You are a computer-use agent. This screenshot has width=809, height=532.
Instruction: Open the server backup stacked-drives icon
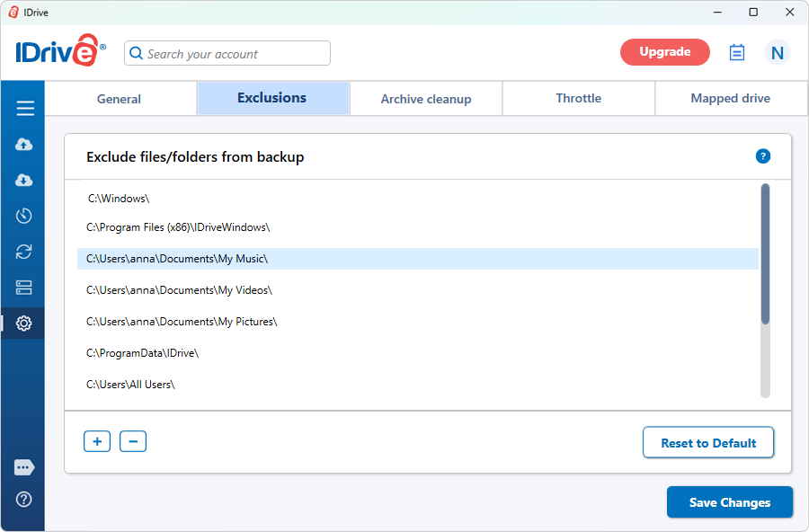click(x=24, y=288)
